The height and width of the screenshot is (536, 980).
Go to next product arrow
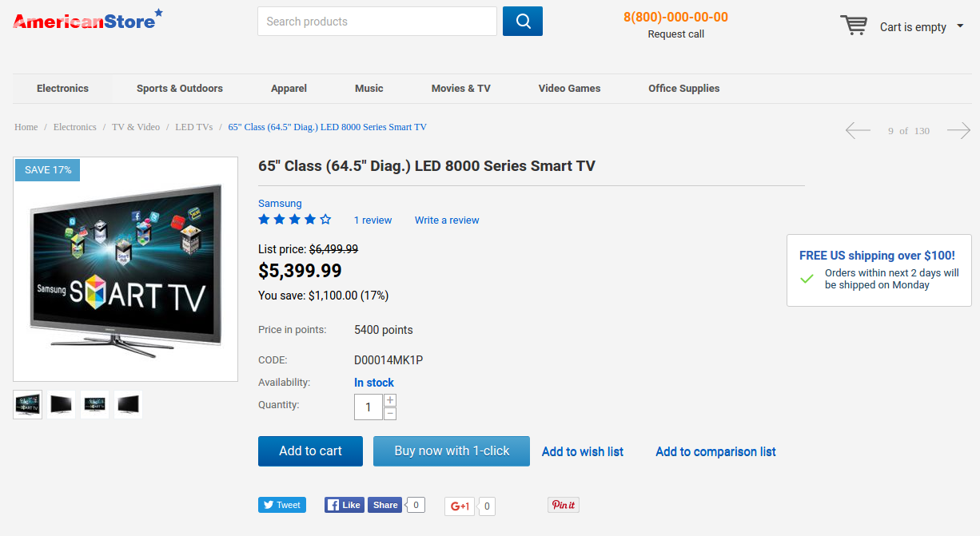coord(958,130)
